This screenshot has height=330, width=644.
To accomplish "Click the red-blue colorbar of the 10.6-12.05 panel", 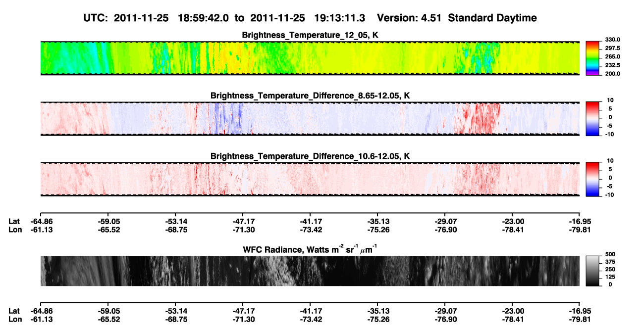I will click(x=592, y=178).
